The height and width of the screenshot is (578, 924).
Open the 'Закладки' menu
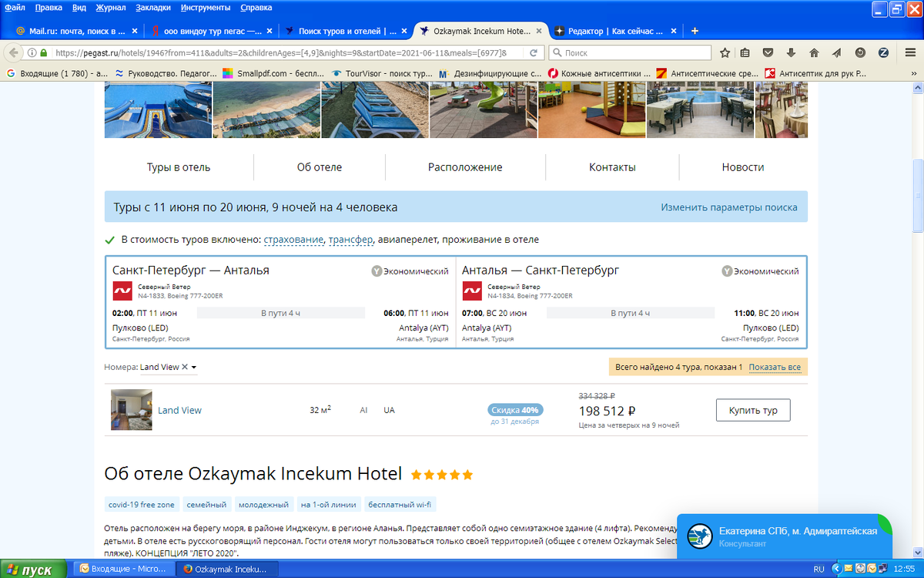click(x=155, y=8)
